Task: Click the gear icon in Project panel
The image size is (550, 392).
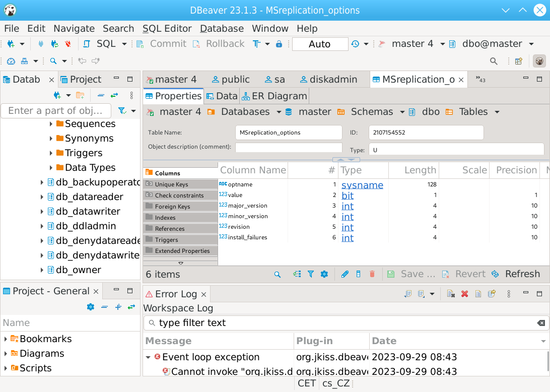Action: pos(91,307)
